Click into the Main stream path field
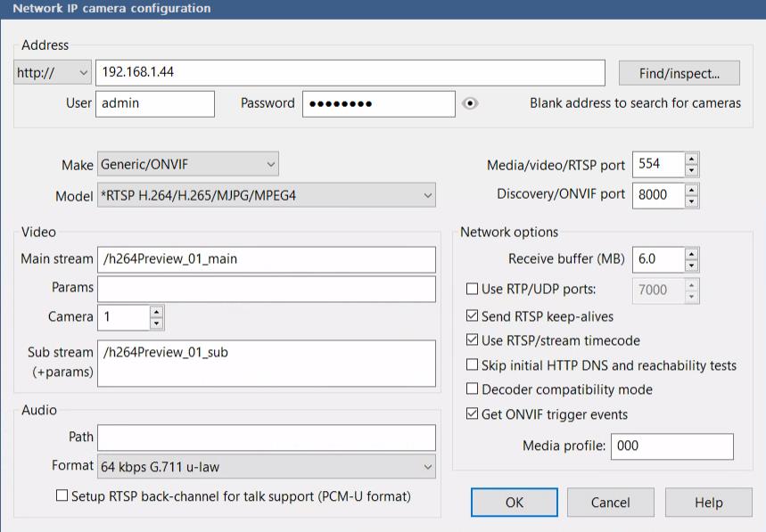 (266, 259)
